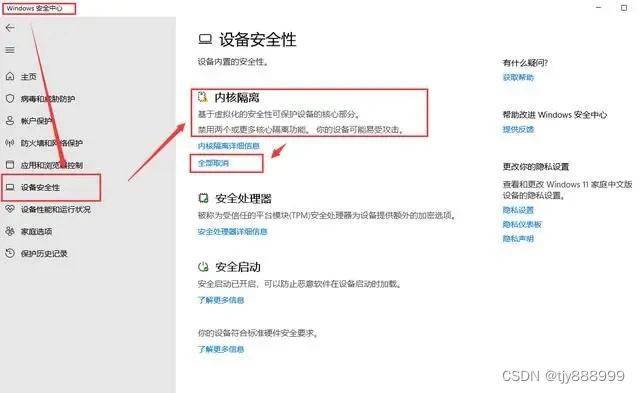Click the 有什么疑问? text
Image resolution: width=640 pixels, height=393 pixels.
tap(525, 62)
